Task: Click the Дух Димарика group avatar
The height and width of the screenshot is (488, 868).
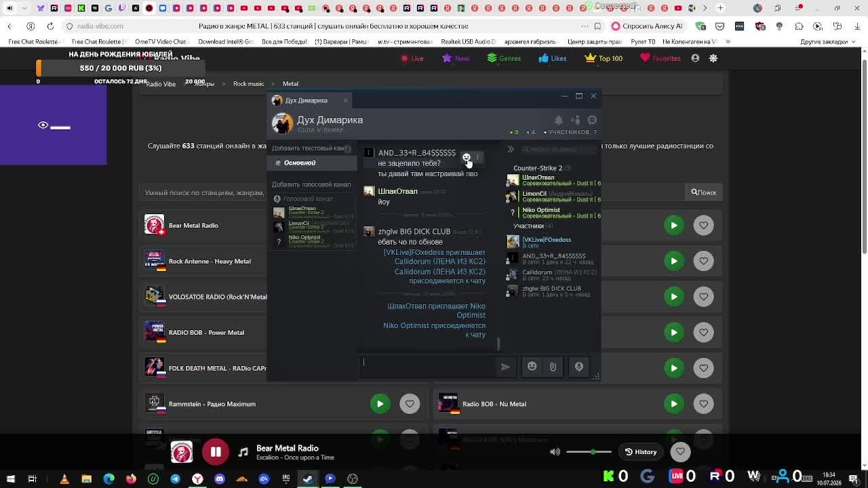Action: click(x=282, y=123)
